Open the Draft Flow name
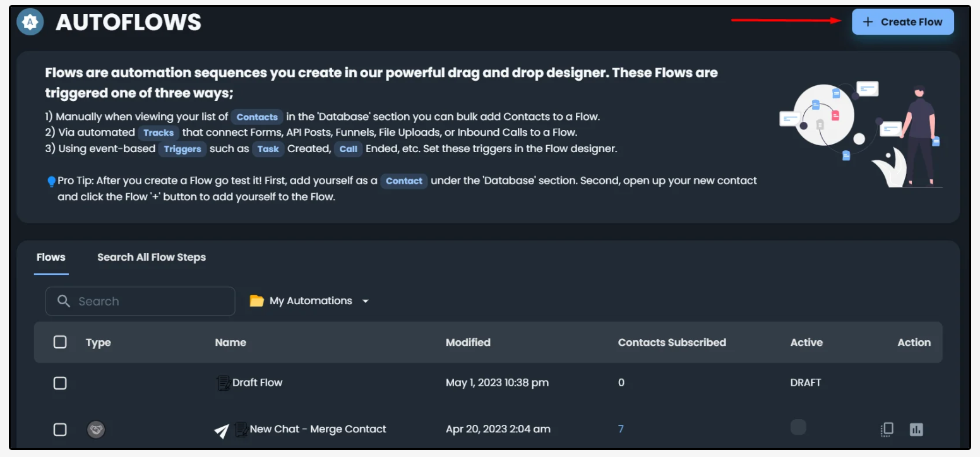 tap(257, 383)
